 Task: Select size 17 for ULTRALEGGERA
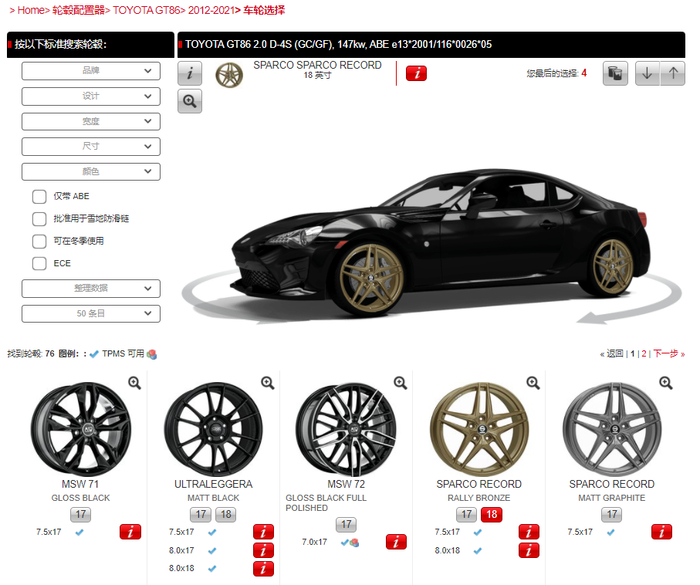click(x=200, y=514)
